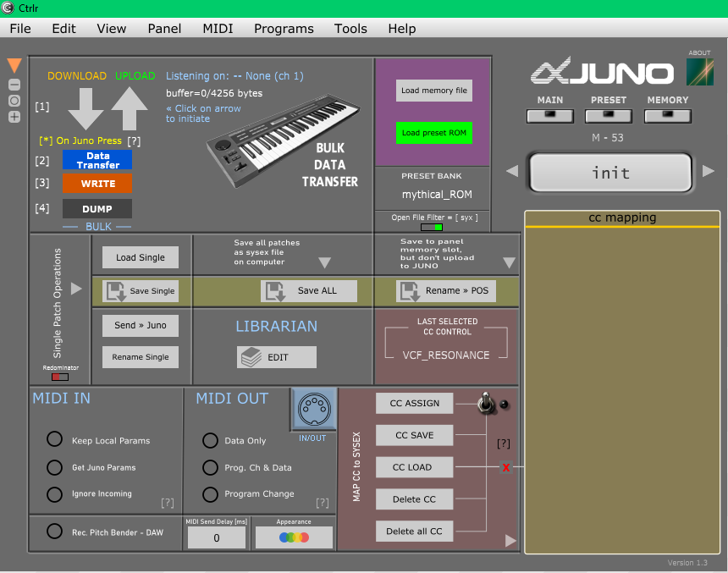This screenshot has width=728, height=573.
Task: Click the orange triangle in the left sidebar
Action: point(13,63)
